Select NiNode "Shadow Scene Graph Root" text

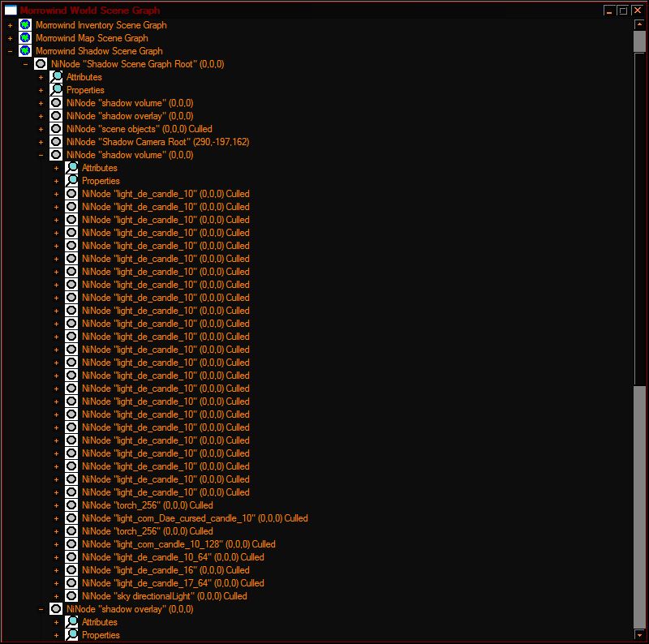[x=137, y=64]
